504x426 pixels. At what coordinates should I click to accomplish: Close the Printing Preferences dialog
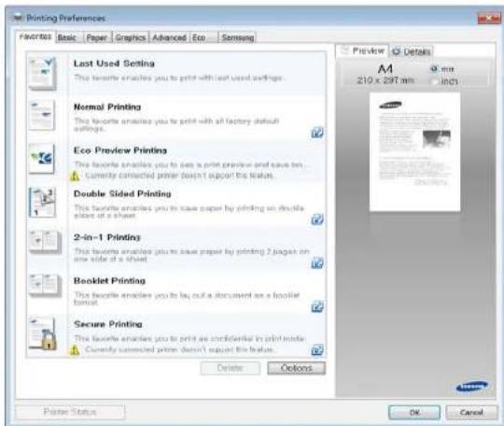[488, 19]
